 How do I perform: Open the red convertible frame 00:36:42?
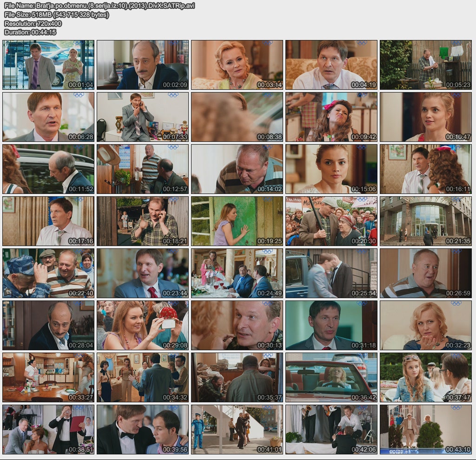331,377
